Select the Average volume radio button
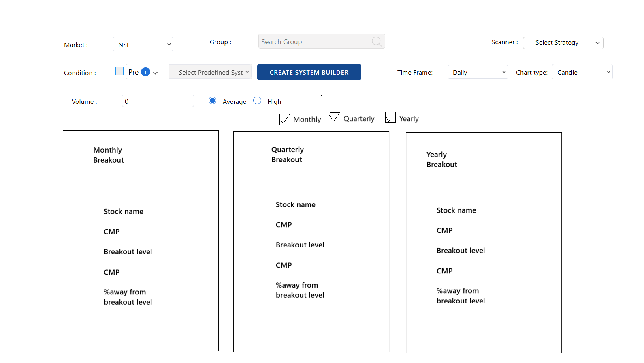 [212, 101]
